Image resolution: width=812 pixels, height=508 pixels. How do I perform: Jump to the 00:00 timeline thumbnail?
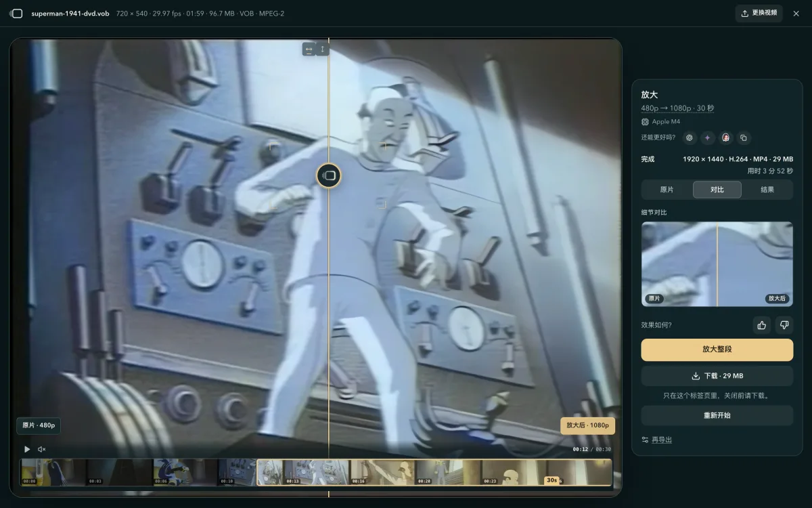(x=53, y=472)
